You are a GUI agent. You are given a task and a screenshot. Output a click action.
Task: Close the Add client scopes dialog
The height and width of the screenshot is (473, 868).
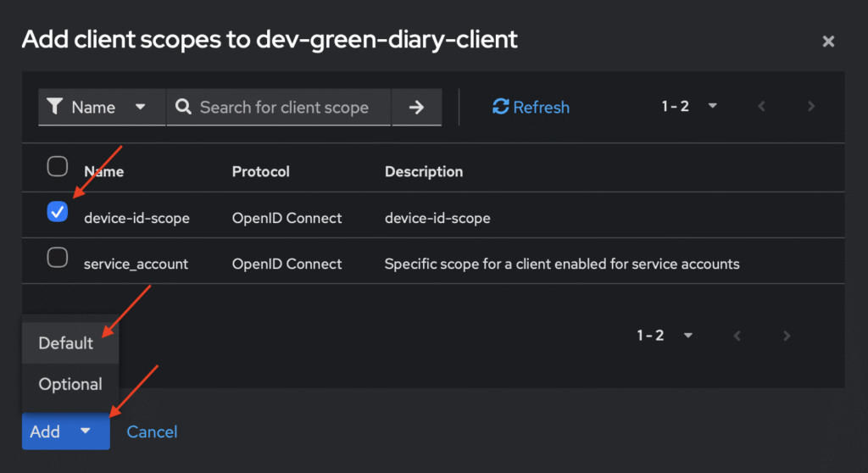(828, 41)
